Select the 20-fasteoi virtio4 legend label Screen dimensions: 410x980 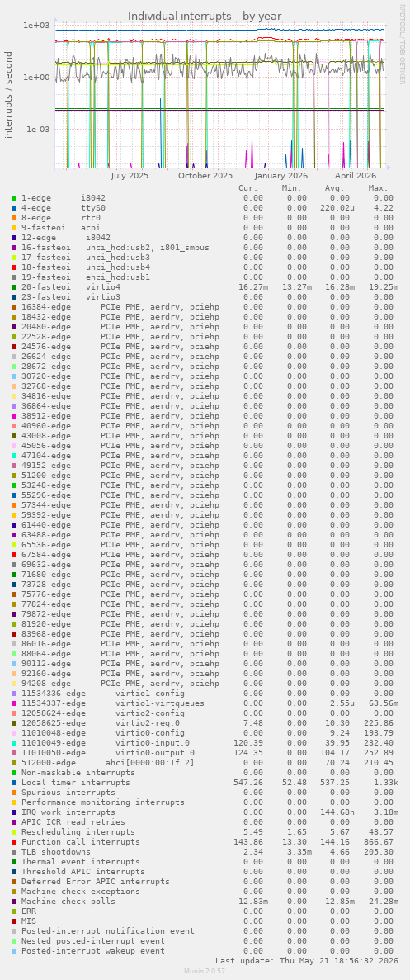pos(70,286)
